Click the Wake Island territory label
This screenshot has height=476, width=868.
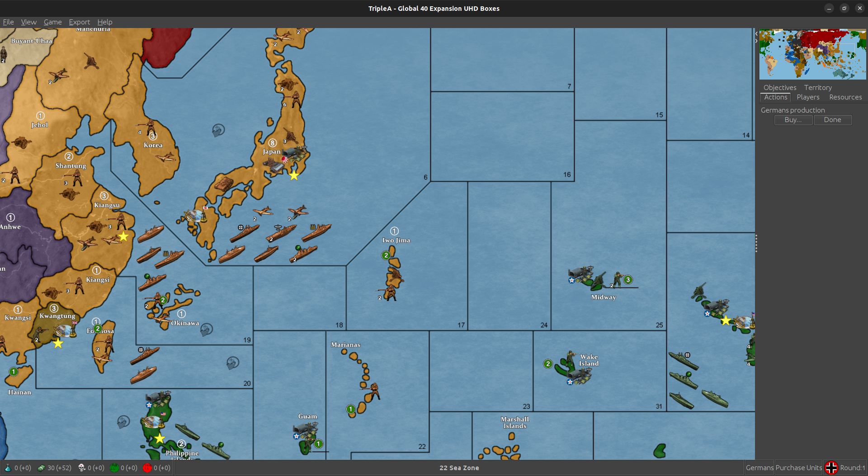point(589,360)
